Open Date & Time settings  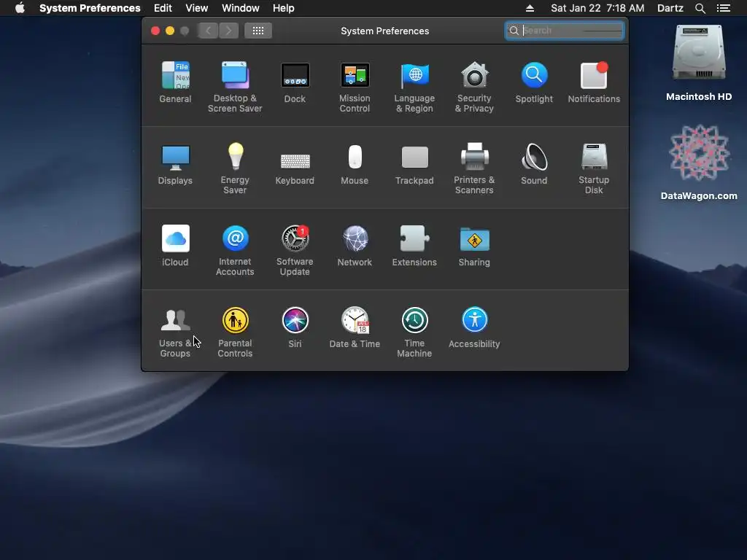coord(355,327)
